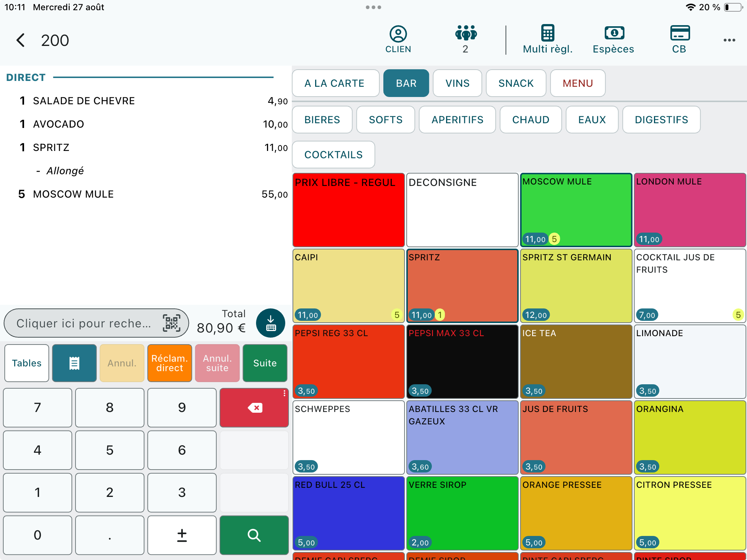Viewport: 747px width, 560px height.
Task: Click the Tables button
Action: (x=27, y=363)
